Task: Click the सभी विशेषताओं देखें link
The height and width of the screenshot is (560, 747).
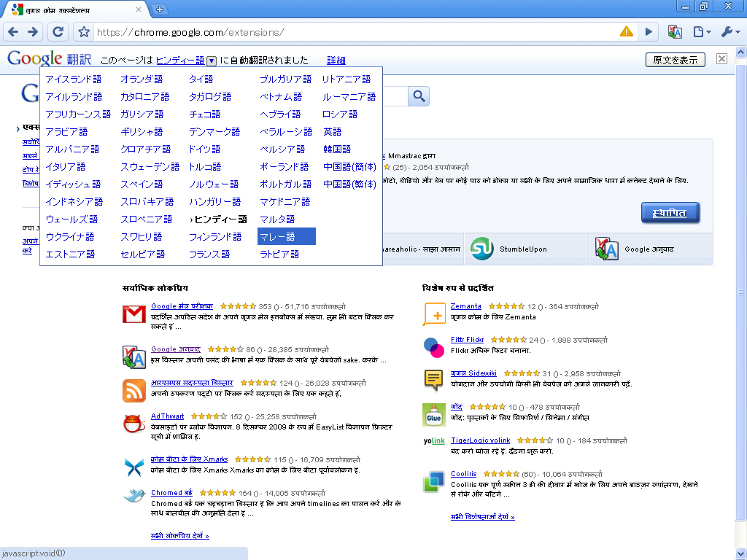Action: [483, 517]
